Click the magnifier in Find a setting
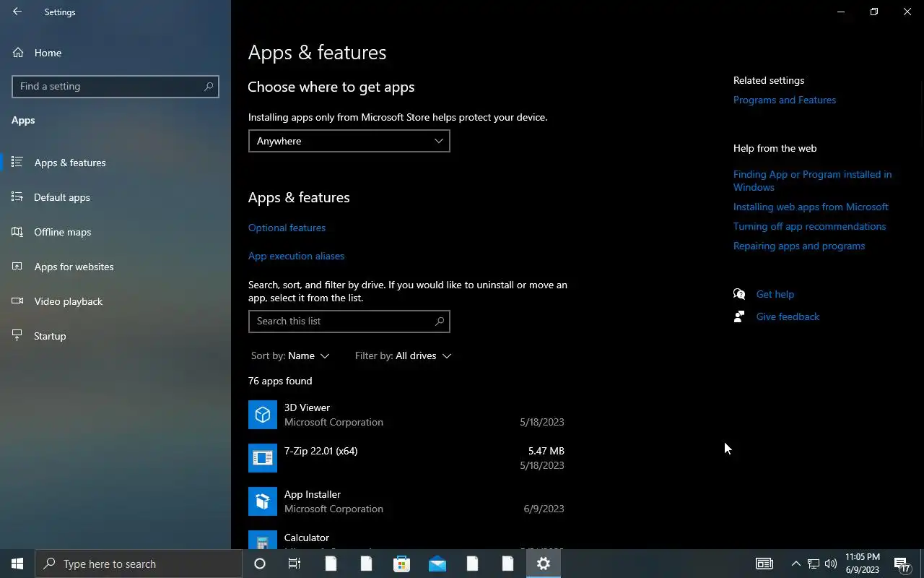Viewport: 924px width, 578px height. [x=209, y=86]
